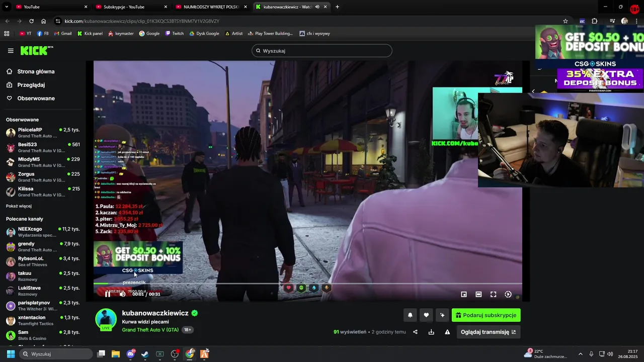Open takuu recommended channel

[43, 276]
